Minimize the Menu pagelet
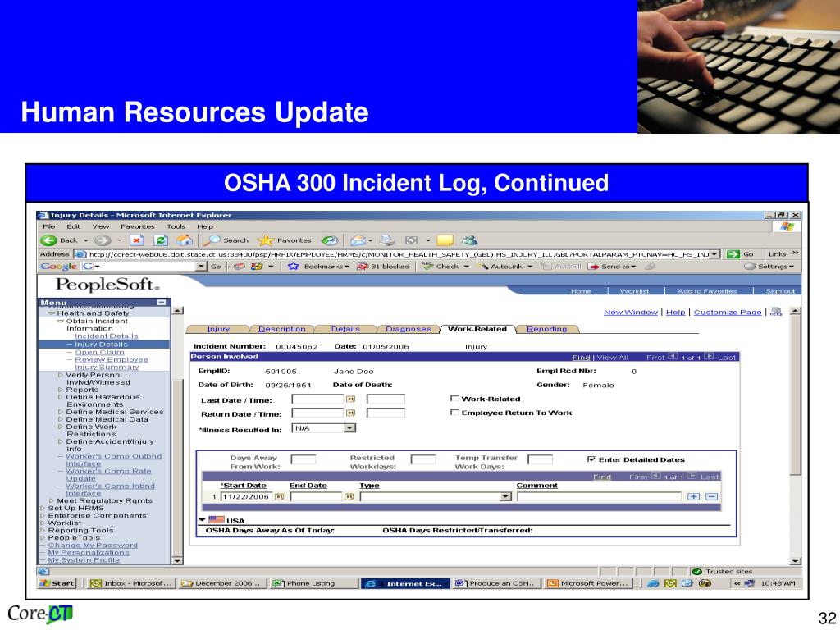Screen dimensions: 840x630 (x=162, y=303)
